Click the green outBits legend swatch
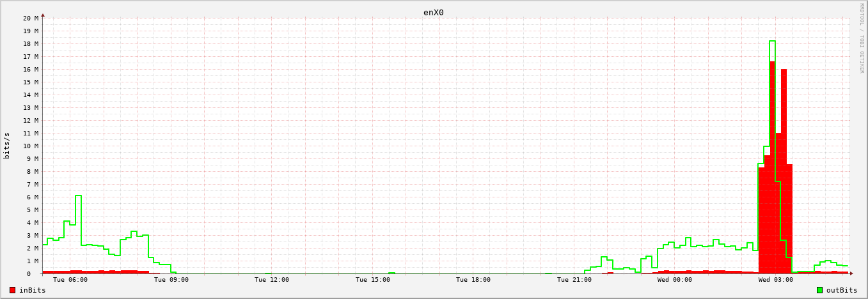 pos(819,290)
